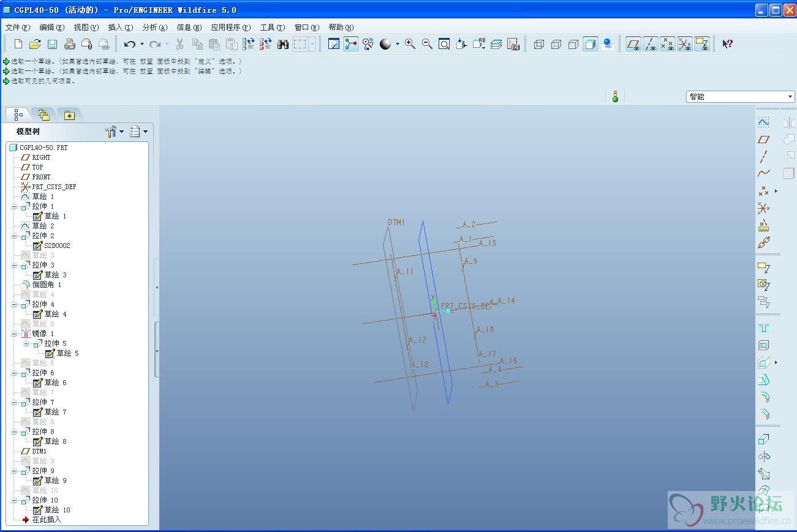Select the Extrude tool
The image size is (797, 532).
point(763,440)
